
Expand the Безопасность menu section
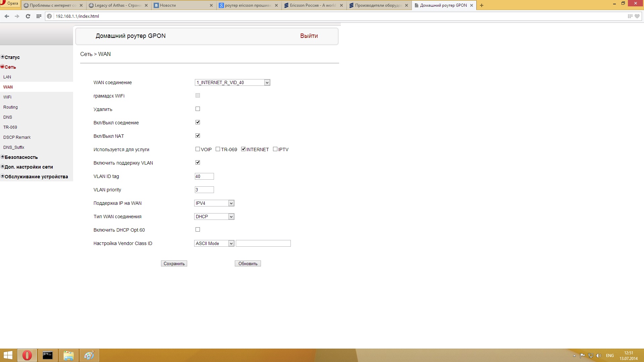21,157
